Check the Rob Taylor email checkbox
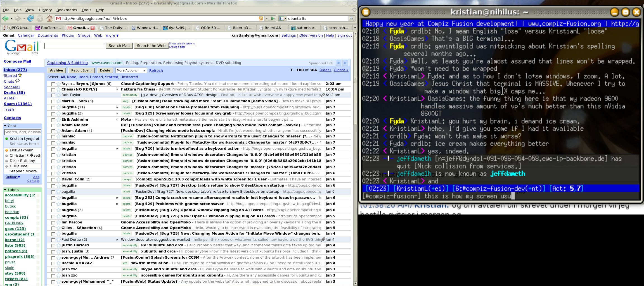The width and height of the screenshot is (644, 286). [x=53, y=95]
